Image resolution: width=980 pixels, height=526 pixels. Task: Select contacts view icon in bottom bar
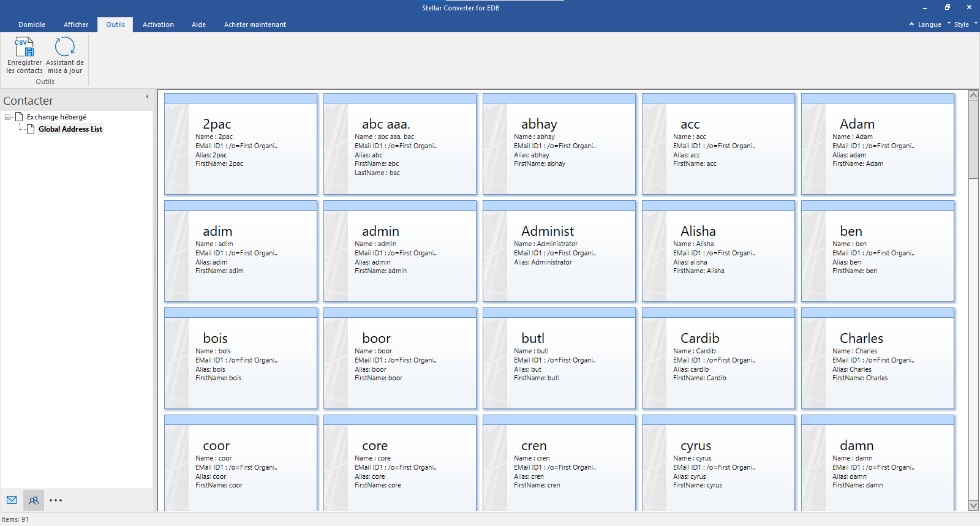click(x=34, y=500)
